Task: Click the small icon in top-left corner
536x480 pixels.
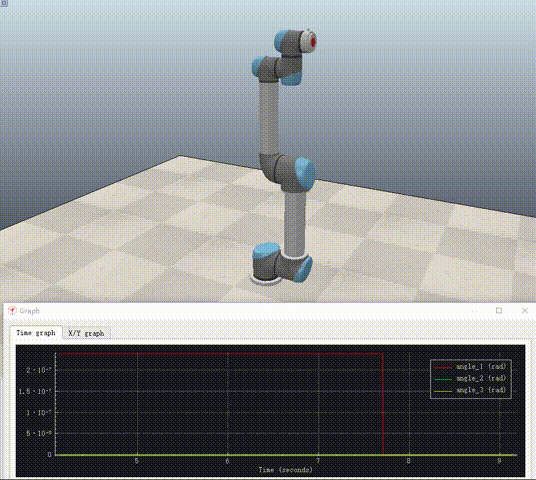Action: click(4, 3)
